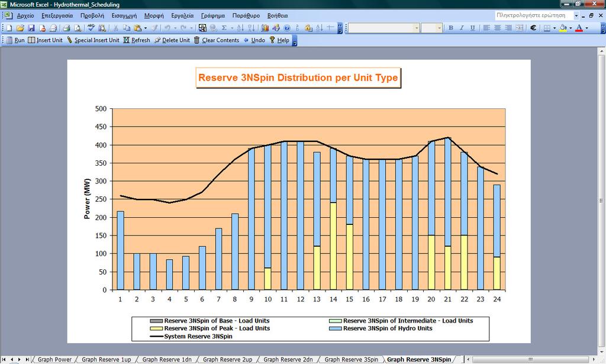Screen dimensions: 606x364
Task: Align text right
Action: tap(508, 28)
